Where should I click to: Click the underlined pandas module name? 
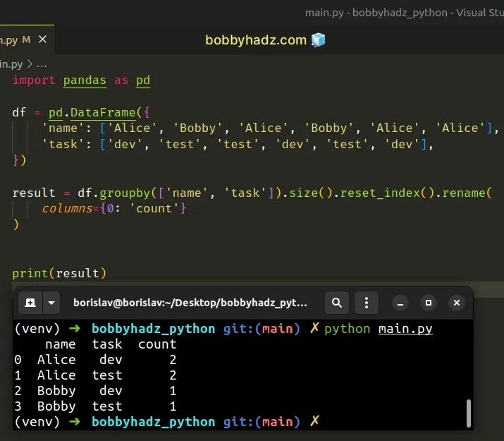tap(85, 80)
